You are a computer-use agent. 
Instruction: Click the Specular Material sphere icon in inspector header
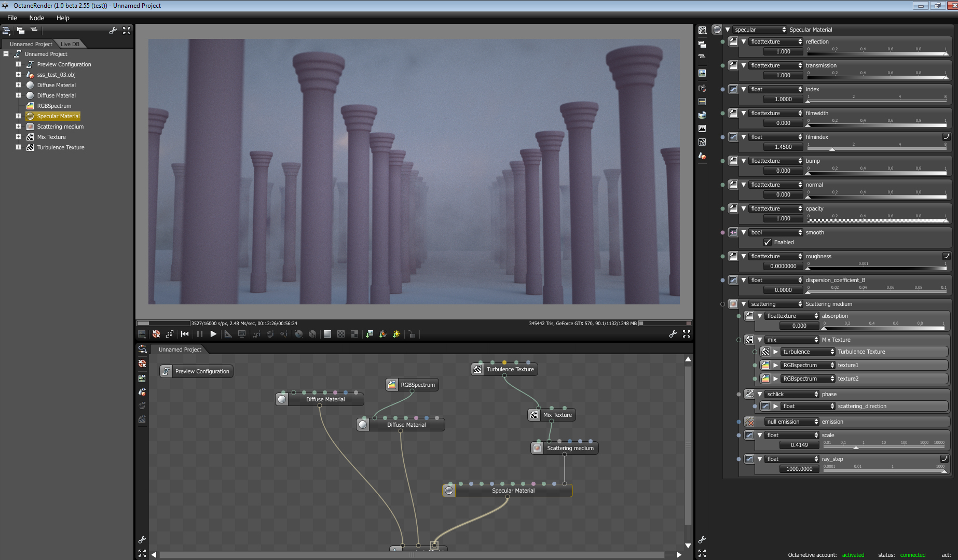[x=717, y=30]
